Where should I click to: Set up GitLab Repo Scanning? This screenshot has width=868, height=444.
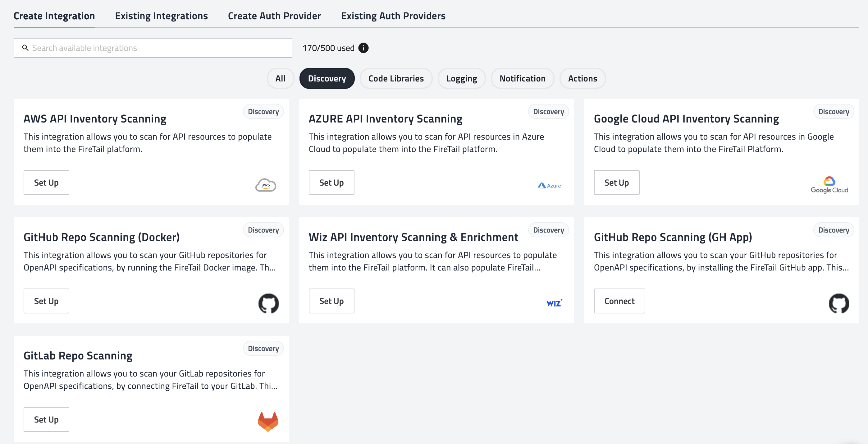coord(46,419)
